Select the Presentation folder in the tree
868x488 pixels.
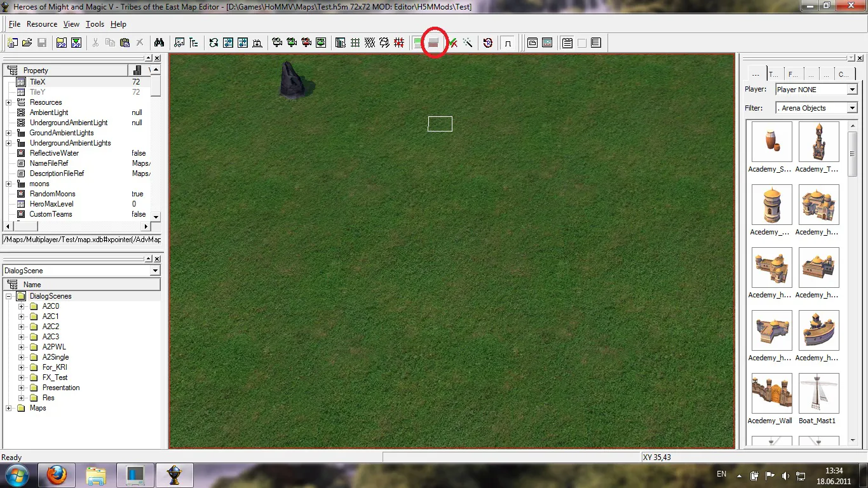tap(61, 388)
